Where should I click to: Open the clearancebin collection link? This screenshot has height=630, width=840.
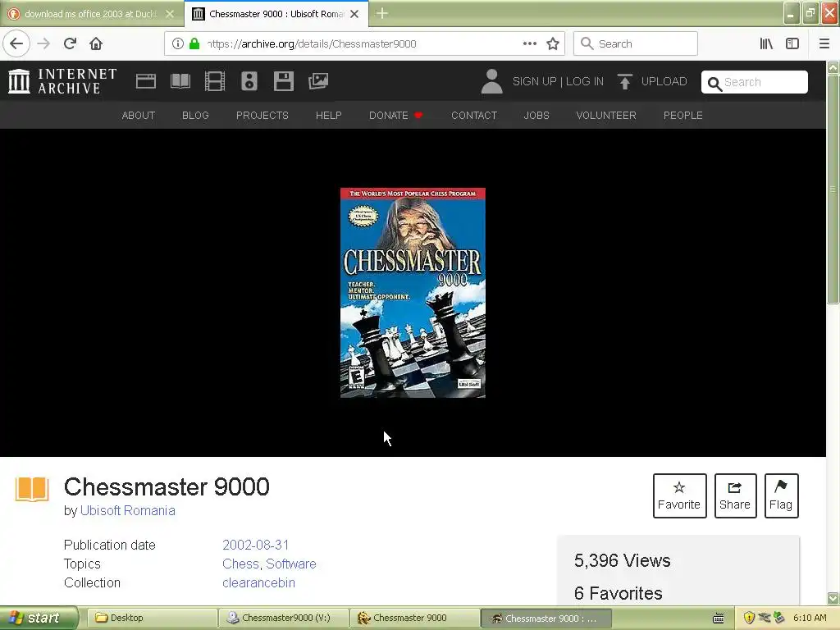pyautogui.click(x=258, y=583)
